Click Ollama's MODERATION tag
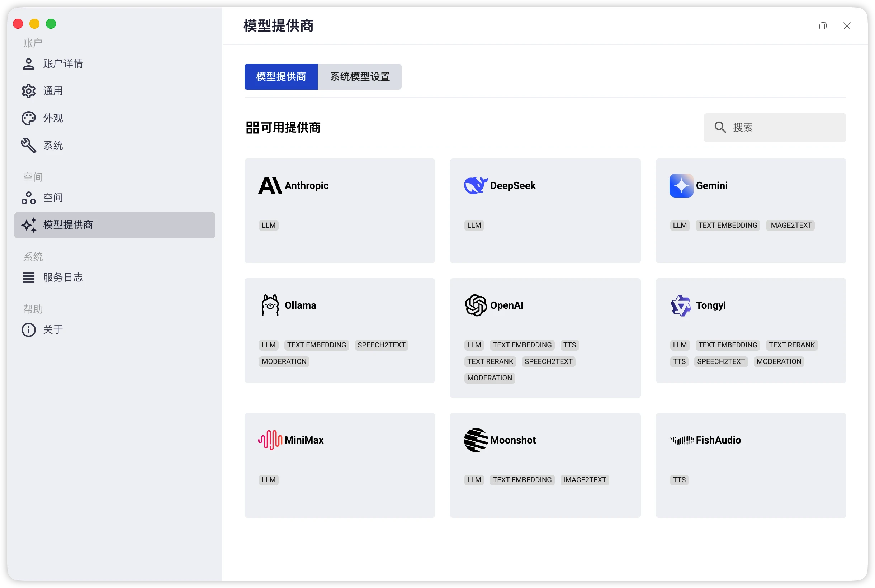 coord(284,361)
